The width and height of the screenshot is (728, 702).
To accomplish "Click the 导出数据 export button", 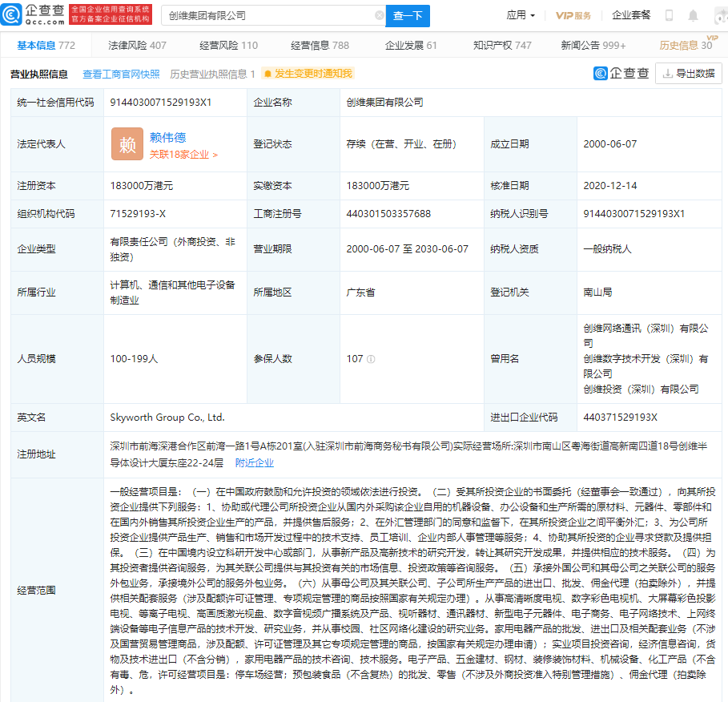I will [x=689, y=74].
